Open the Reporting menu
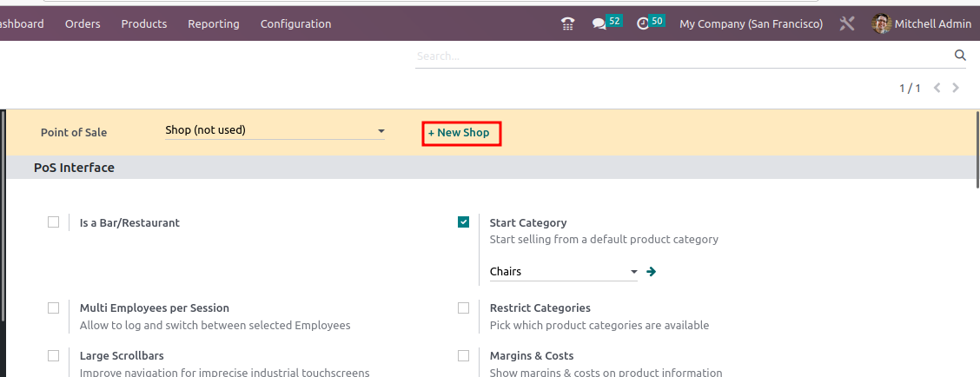The image size is (980, 377). tap(214, 24)
